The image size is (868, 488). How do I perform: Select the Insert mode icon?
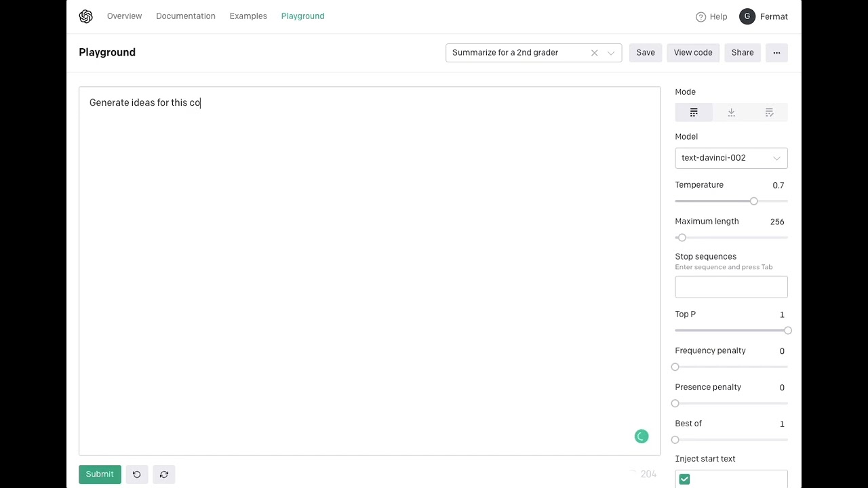pyautogui.click(x=731, y=113)
